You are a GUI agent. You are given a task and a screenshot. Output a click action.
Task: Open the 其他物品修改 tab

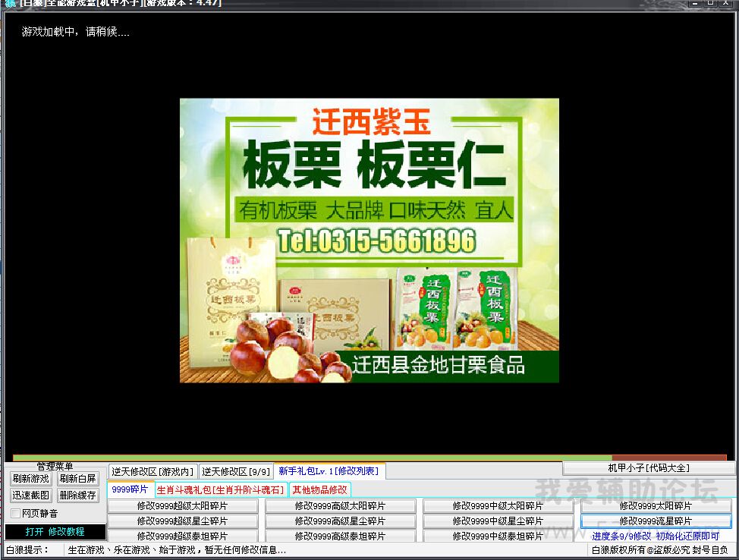[319, 489]
